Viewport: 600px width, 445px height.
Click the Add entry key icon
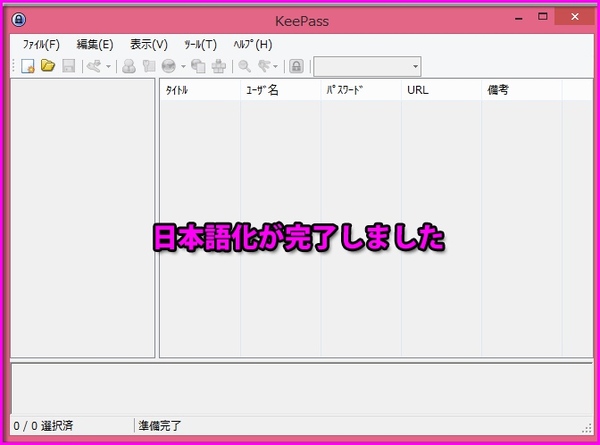pos(94,66)
